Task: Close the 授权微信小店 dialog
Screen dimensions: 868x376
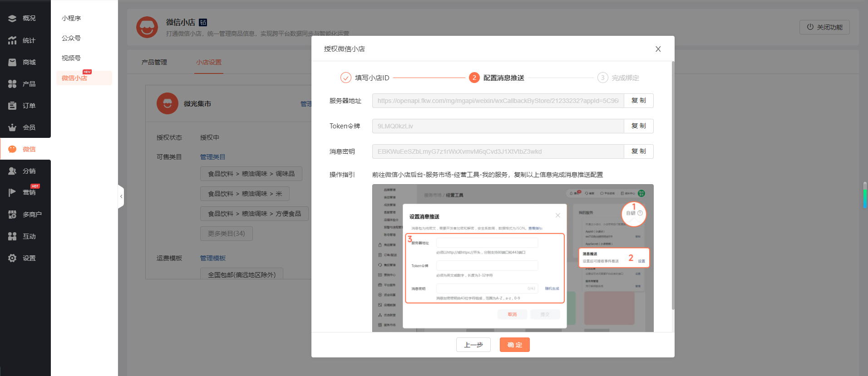Action: coord(658,49)
